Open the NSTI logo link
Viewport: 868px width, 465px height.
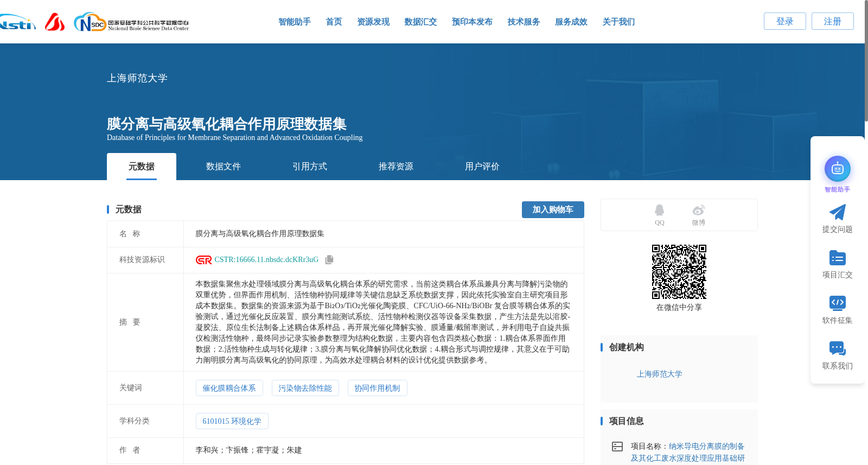tap(17, 22)
